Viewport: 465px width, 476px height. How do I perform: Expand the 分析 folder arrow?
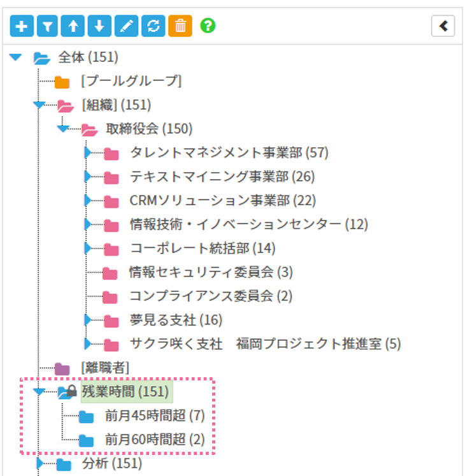click(x=40, y=463)
